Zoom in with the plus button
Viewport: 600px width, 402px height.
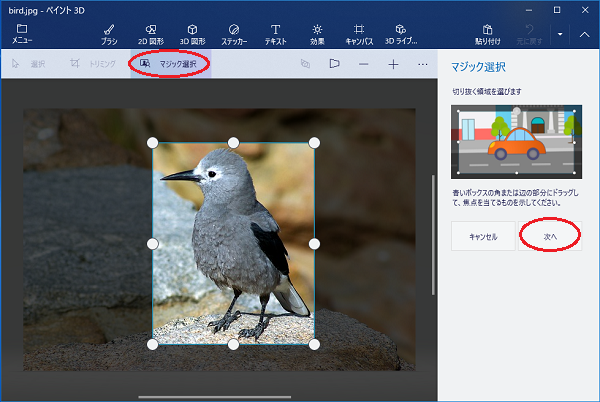coord(393,64)
